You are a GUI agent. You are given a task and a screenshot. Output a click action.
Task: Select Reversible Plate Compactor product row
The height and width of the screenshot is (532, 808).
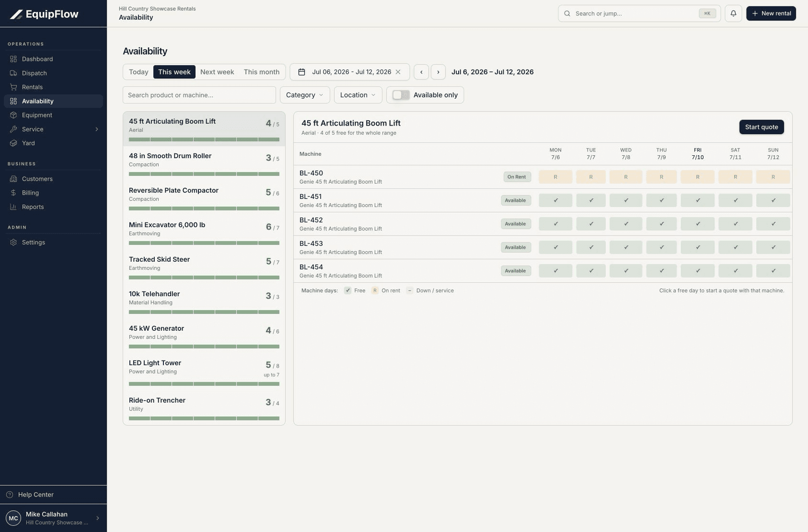204,198
